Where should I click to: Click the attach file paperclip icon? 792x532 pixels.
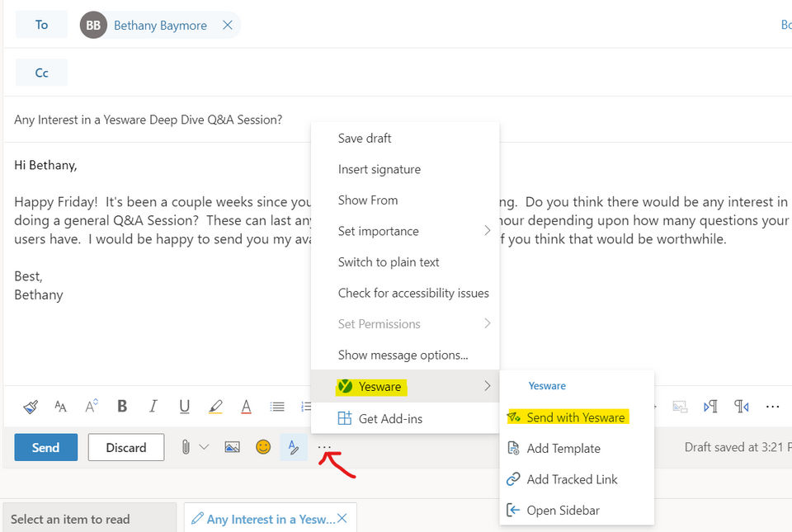186,447
